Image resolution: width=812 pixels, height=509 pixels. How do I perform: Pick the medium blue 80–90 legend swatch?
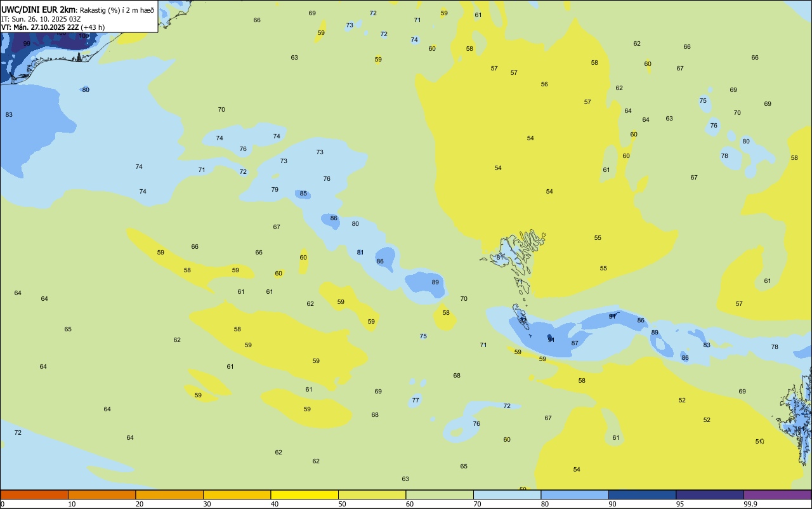point(575,494)
